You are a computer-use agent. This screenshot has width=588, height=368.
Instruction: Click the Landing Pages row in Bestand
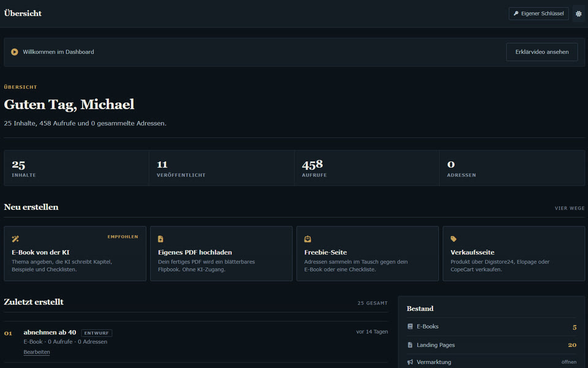coord(492,345)
